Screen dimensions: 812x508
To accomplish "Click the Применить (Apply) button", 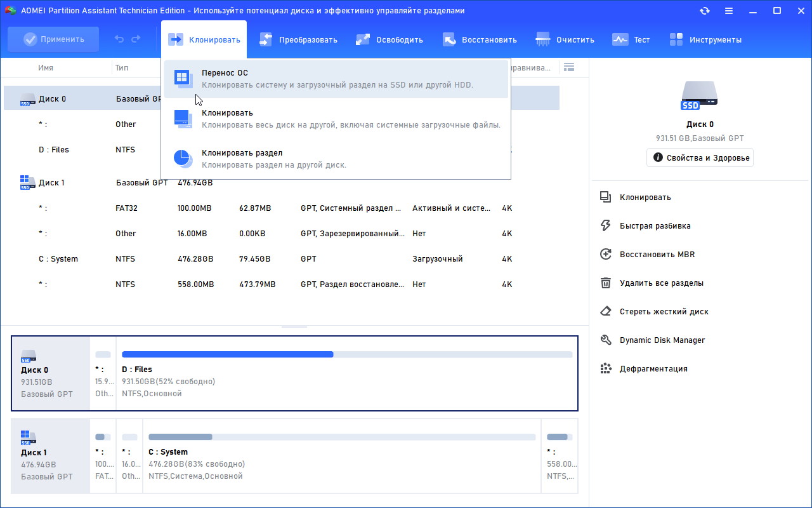I will pos(53,39).
